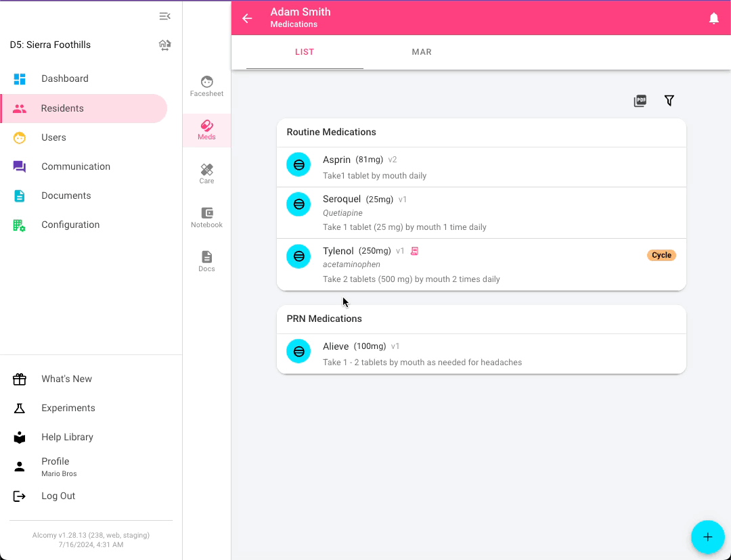The height and width of the screenshot is (560, 731).
Task: Click acetaminophen generic name text
Action: (x=351, y=264)
